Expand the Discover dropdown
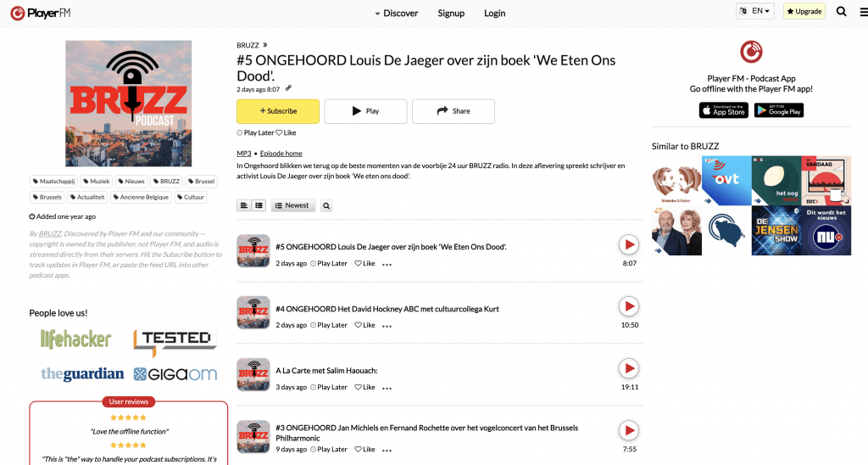Viewport: 868px width, 465px height. coord(397,14)
